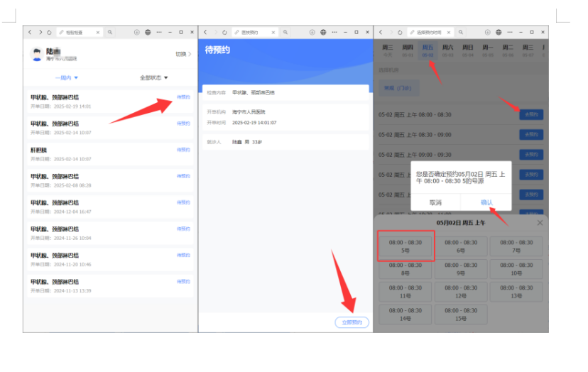Close the 选择预约时间 tab with its X
Image resolution: width=588 pixels, height=372 pixels.
click(x=449, y=33)
